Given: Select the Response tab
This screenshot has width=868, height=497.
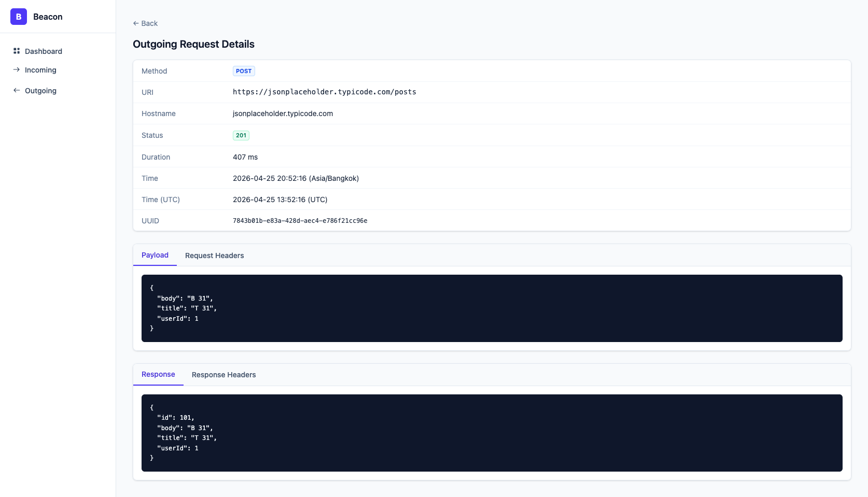Looking at the screenshot, I should pyautogui.click(x=158, y=374).
